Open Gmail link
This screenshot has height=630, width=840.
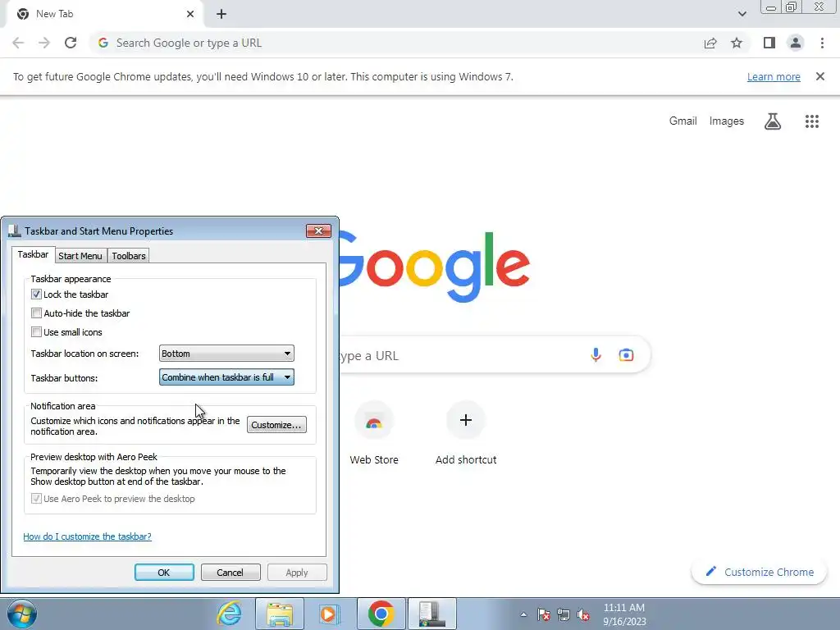(682, 121)
